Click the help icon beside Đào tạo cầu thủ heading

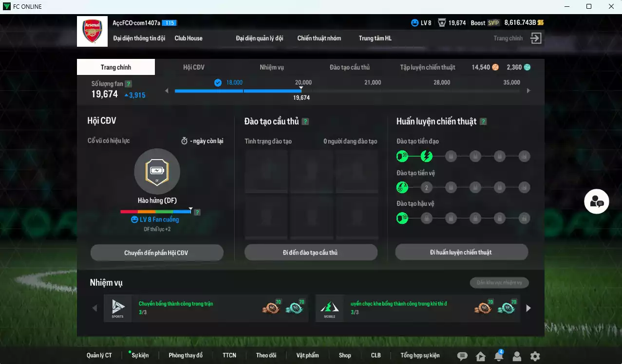[305, 122]
